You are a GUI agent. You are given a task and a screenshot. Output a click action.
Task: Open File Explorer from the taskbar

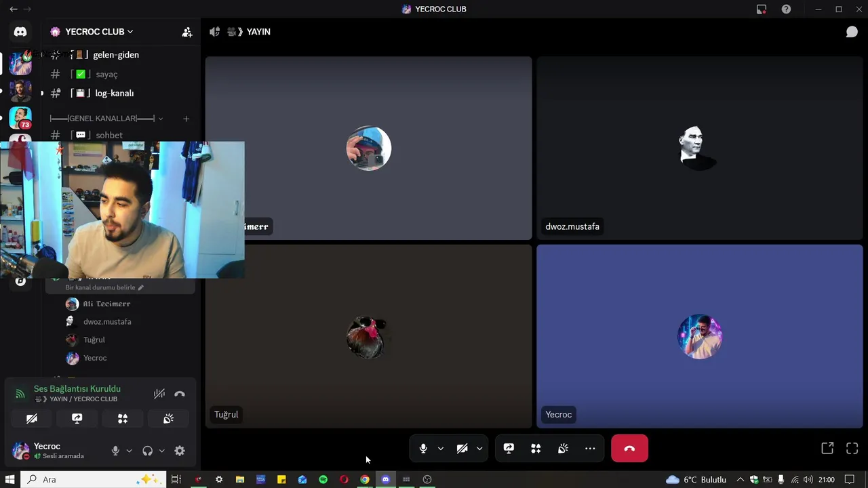click(x=240, y=479)
